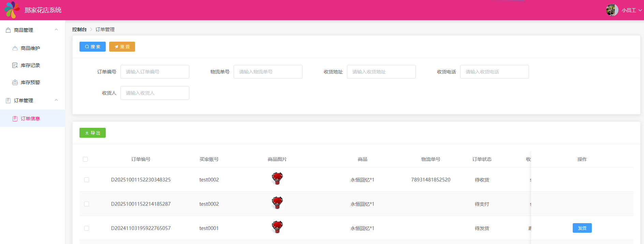Click the 库存预警 sidebar icon
The image size is (644, 244).
[x=15, y=82]
